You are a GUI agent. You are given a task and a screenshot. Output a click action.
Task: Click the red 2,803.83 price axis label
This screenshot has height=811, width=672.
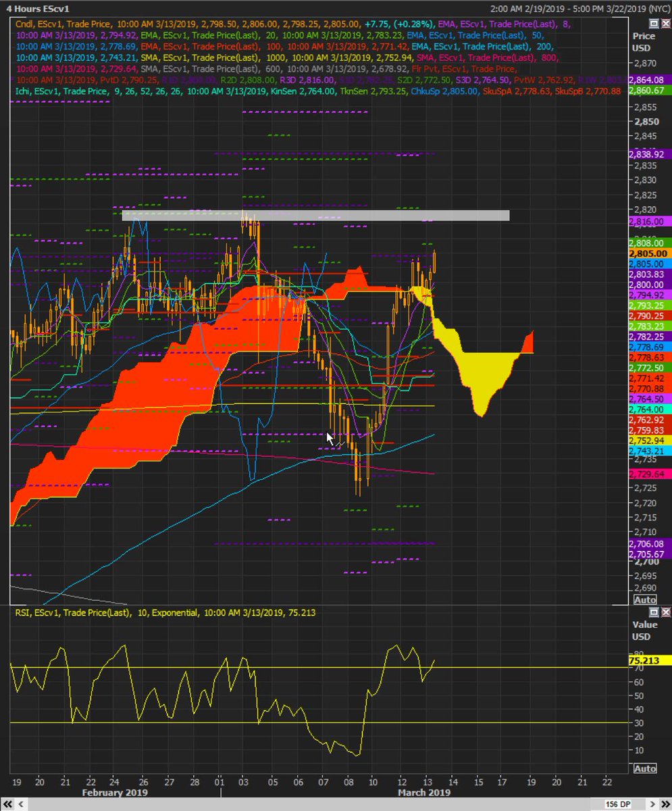click(x=649, y=274)
